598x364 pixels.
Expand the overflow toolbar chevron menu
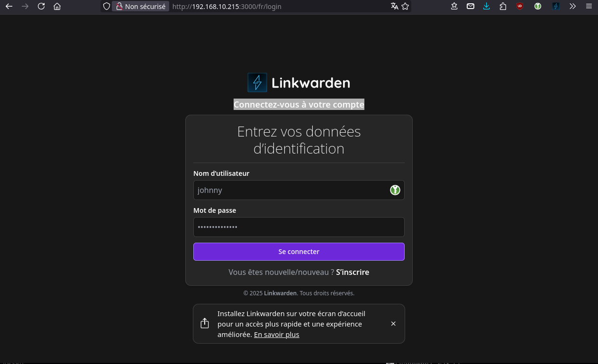tap(572, 7)
